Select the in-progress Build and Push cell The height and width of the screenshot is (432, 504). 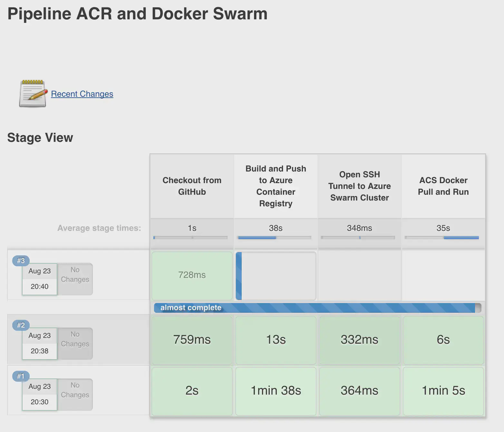(x=276, y=276)
